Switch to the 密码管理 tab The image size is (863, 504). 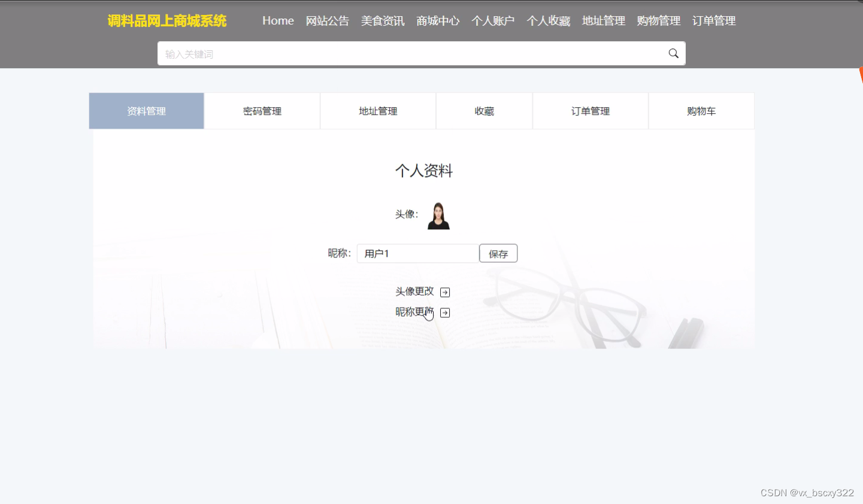click(x=262, y=111)
